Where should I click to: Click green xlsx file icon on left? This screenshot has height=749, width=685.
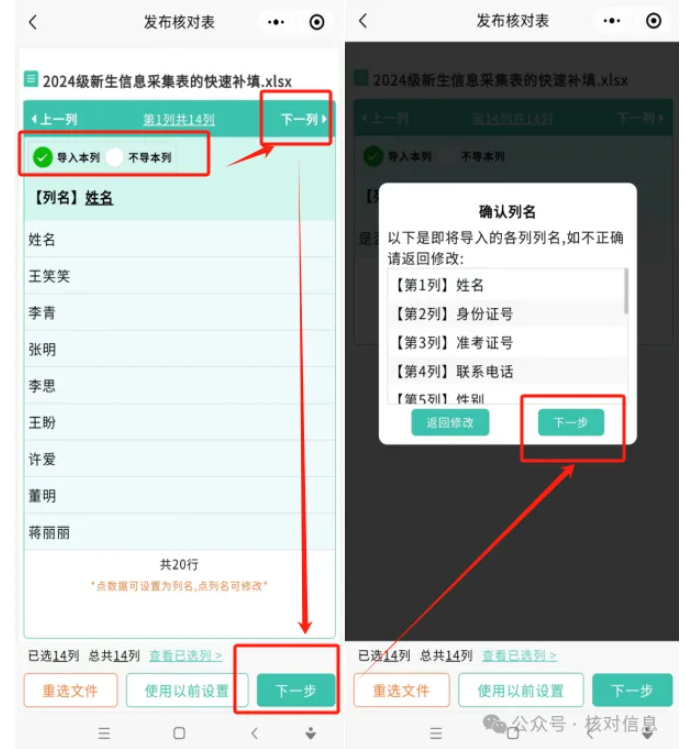(31, 79)
